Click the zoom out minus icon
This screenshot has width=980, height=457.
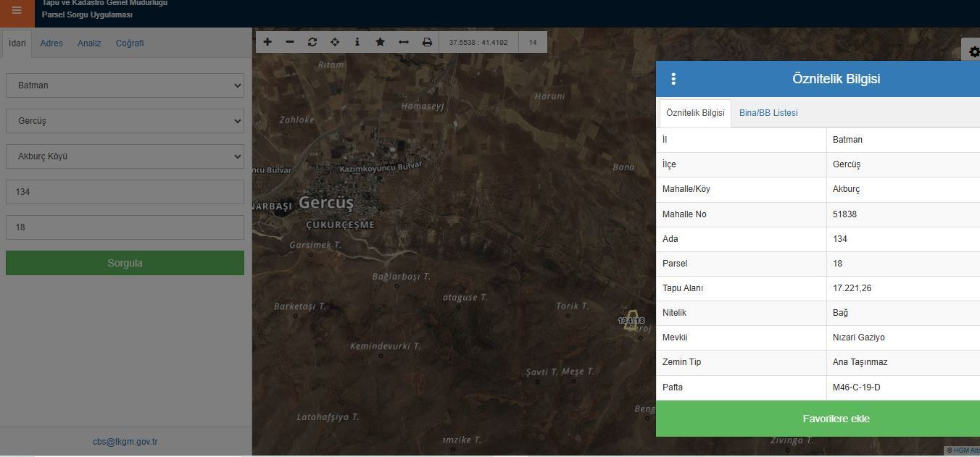[x=290, y=42]
